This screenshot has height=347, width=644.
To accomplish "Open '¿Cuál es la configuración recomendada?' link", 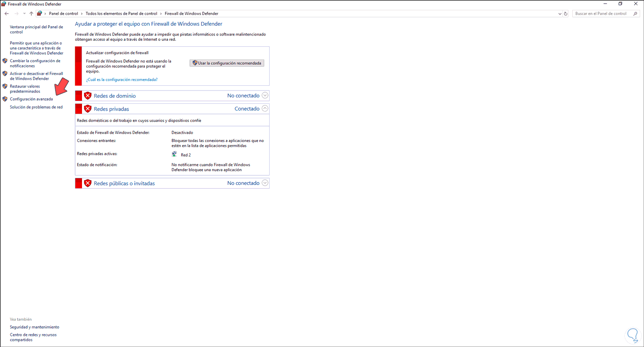I will [x=122, y=80].
